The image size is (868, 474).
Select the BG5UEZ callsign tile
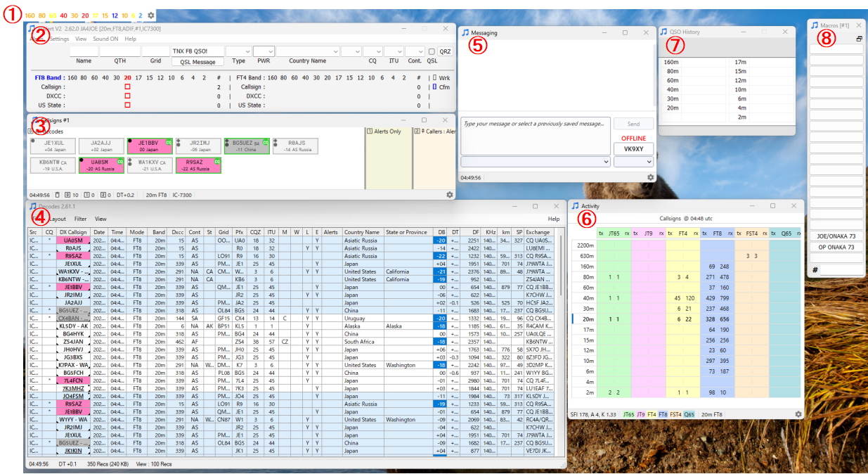247,146
